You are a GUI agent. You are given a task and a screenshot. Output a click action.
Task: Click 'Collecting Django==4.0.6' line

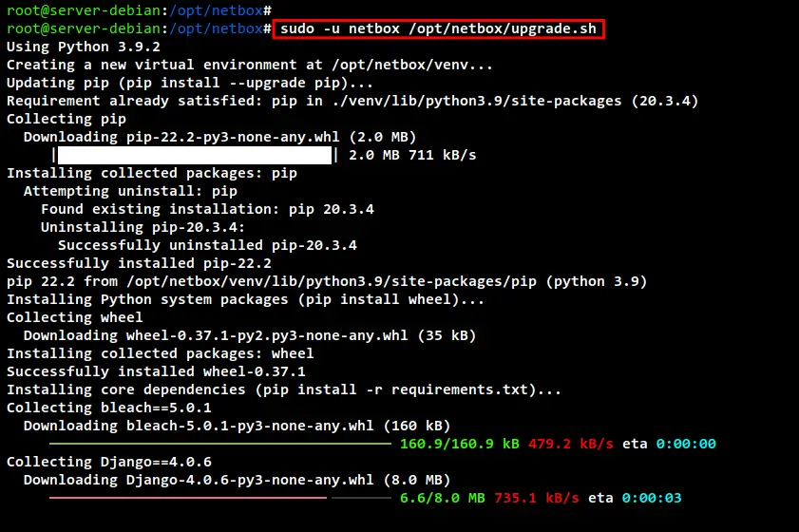pos(109,463)
